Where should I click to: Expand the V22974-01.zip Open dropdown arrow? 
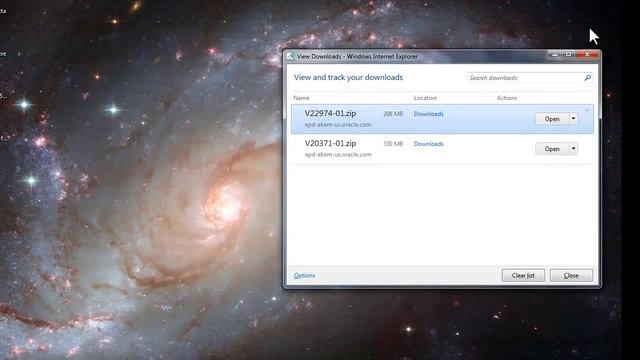[x=573, y=119]
